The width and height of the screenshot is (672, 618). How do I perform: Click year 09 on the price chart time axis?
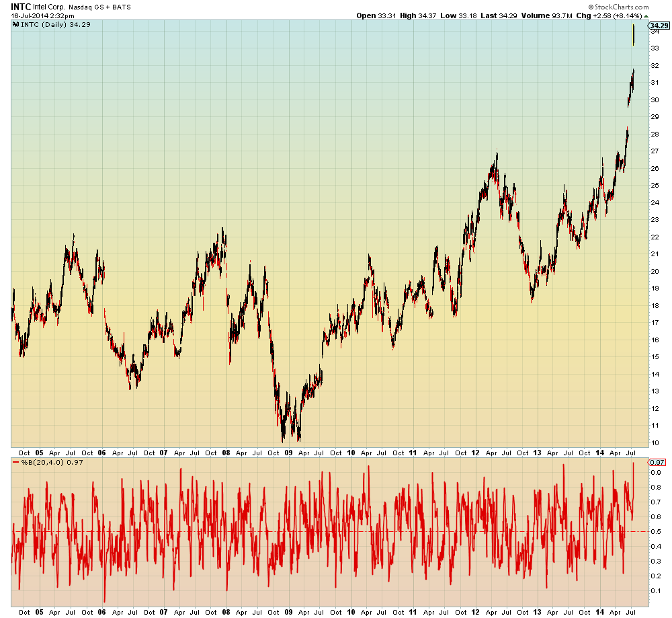pyautogui.click(x=288, y=453)
